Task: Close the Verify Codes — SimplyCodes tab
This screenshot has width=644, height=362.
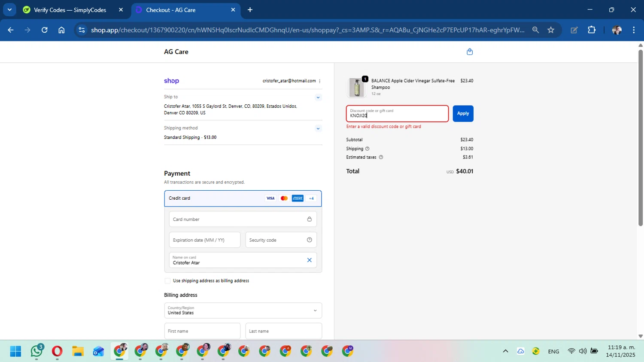Action: pos(121,10)
